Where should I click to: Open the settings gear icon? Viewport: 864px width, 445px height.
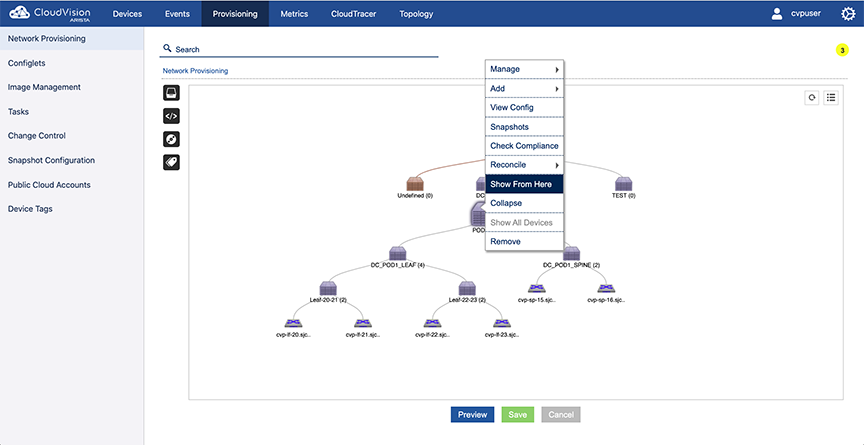pos(847,14)
